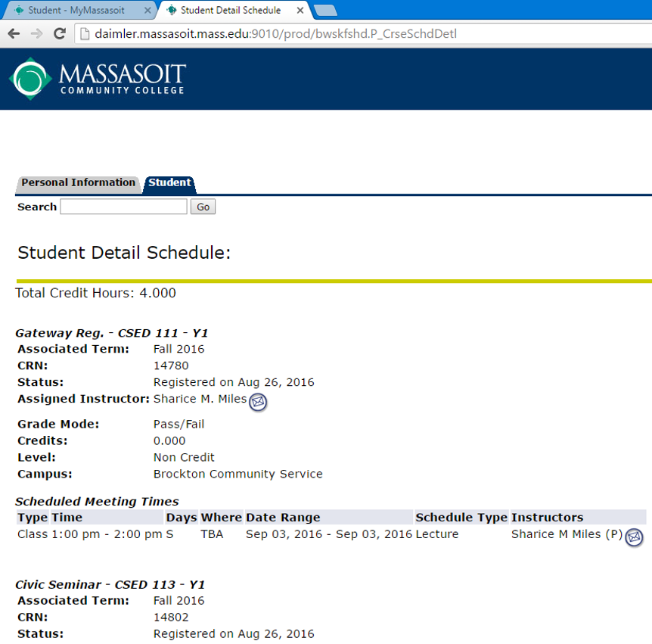Screen dimensions: 652x644
Task: Click the page security icon in the address bar
Action: (84, 33)
